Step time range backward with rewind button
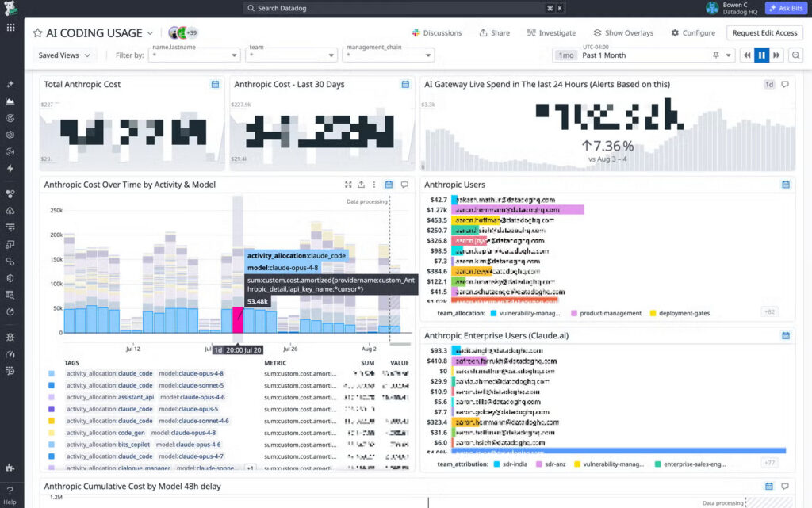Screen dimensions: 812x508 pos(747,55)
